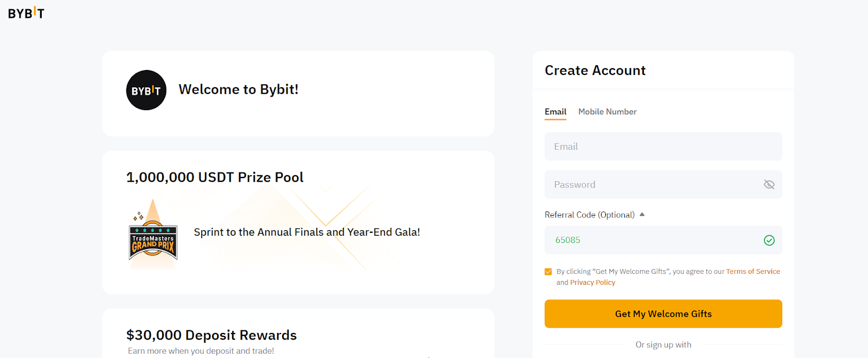Click the green referral code checkmark icon
868x358 pixels.
(769, 240)
